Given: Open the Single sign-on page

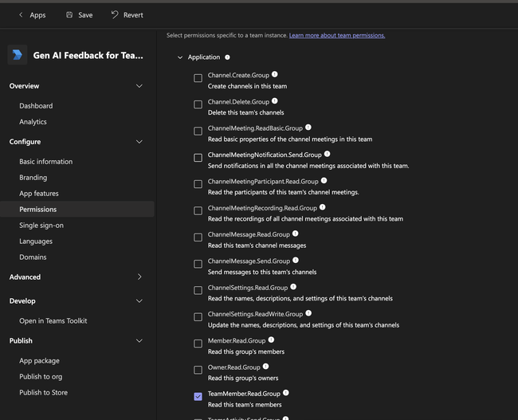Looking at the screenshot, I should click(x=41, y=226).
